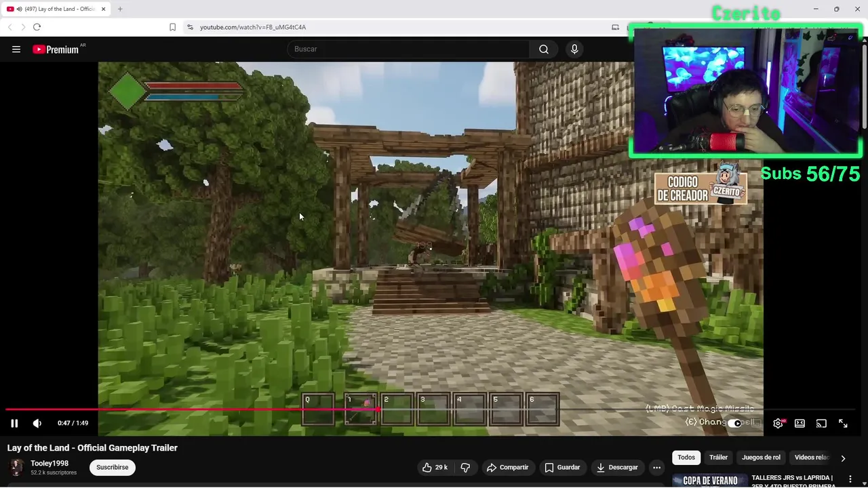
Task: Share the video via Compartir
Action: (x=507, y=467)
